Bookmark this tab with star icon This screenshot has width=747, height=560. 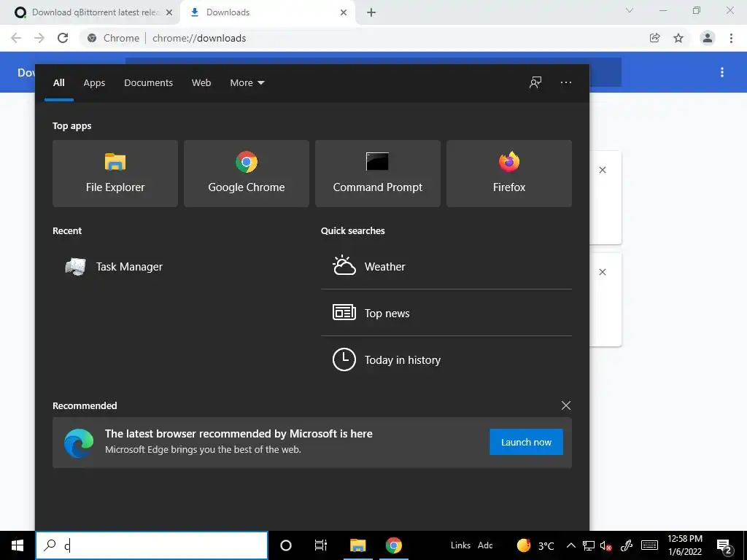click(678, 38)
